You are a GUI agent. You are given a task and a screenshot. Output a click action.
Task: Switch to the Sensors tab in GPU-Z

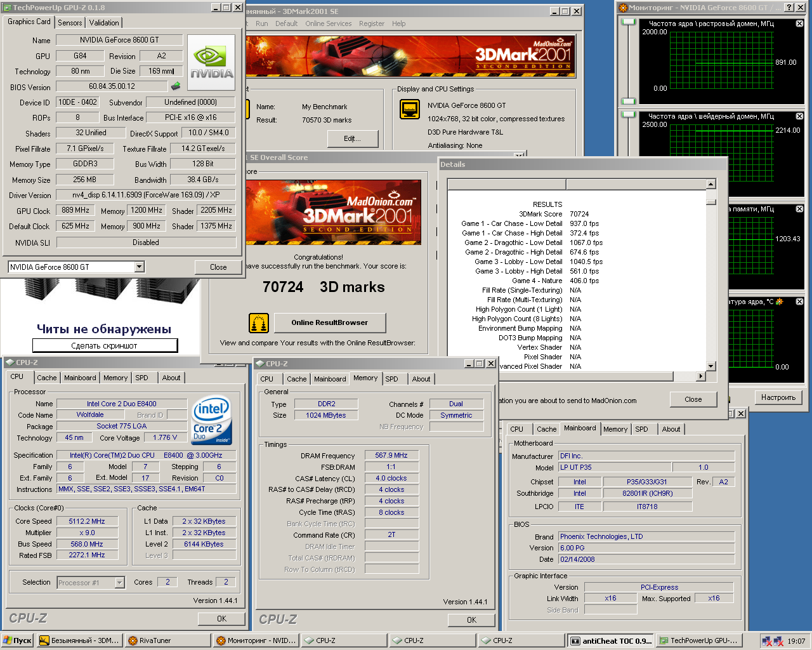pos(70,23)
